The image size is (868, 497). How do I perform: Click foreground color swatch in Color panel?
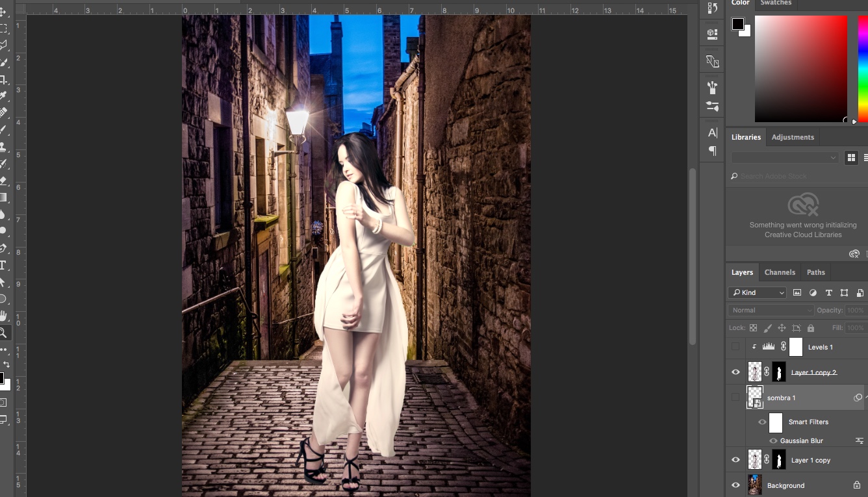pyautogui.click(x=738, y=24)
